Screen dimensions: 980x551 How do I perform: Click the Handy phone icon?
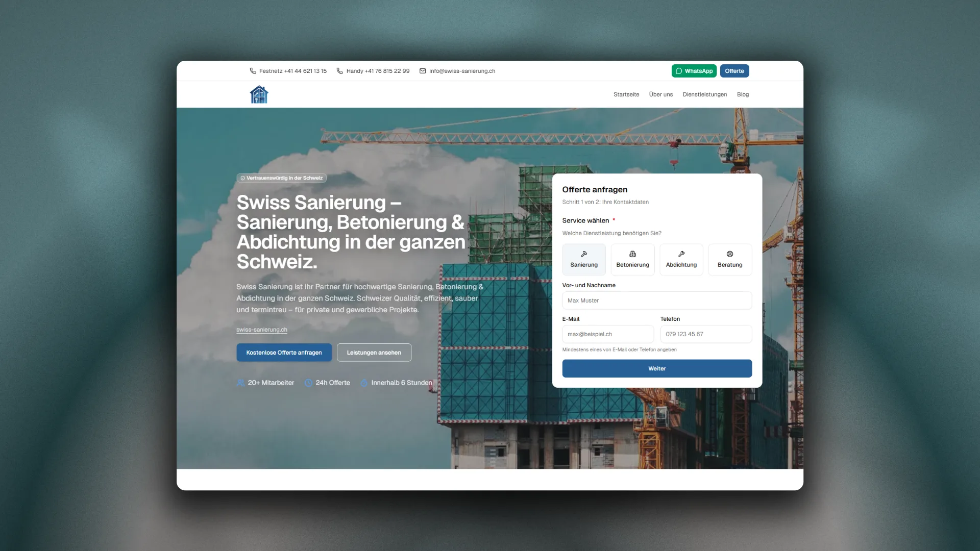click(340, 71)
